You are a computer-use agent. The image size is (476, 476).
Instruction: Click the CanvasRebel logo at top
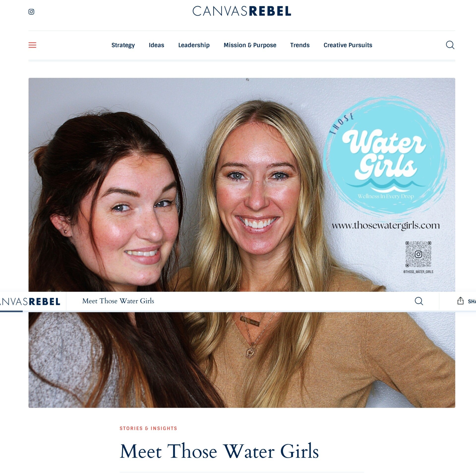pyautogui.click(x=242, y=11)
